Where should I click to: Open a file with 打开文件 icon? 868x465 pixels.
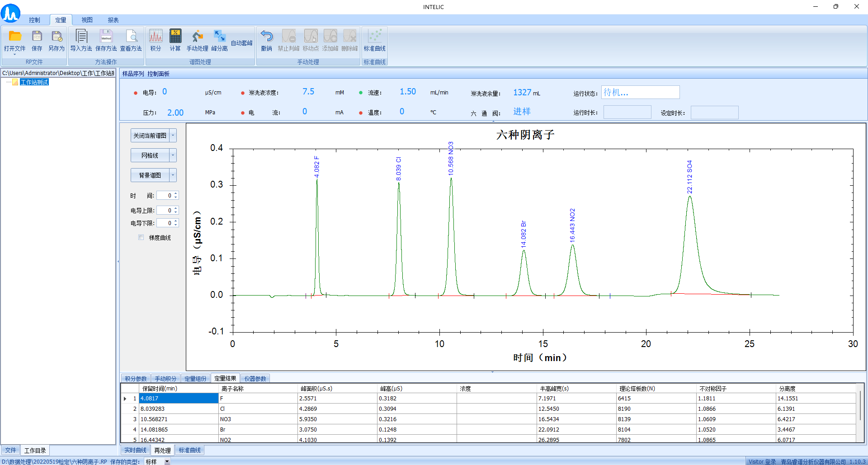(15, 41)
